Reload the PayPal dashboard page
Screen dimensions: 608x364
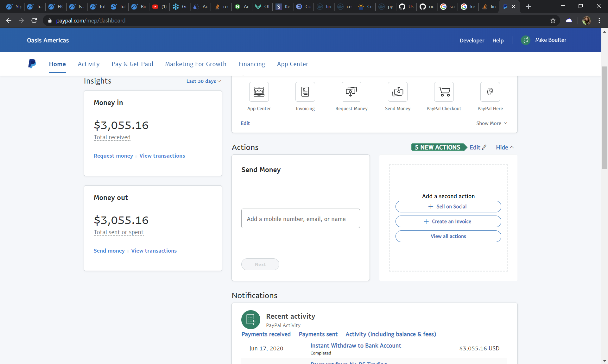[34, 21]
